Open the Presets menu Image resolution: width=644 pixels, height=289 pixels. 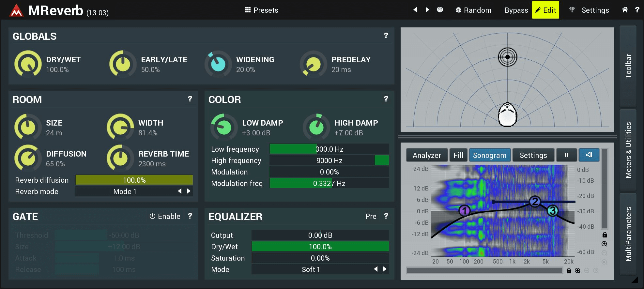pyautogui.click(x=262, y=10)
